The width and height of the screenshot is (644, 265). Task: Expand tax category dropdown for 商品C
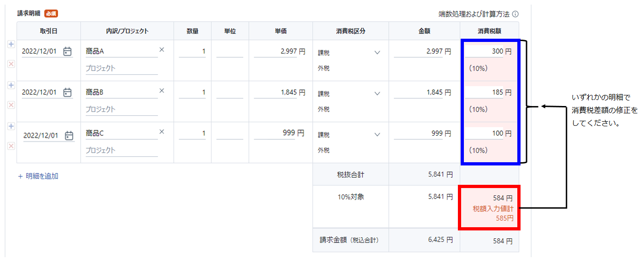point(377,135)
